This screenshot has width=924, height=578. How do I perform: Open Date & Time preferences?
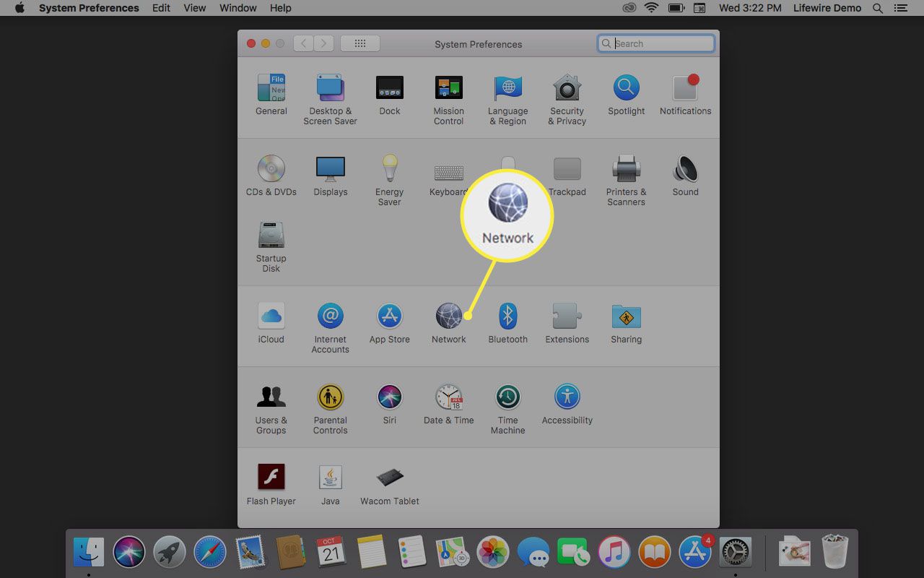pos(449,404)
